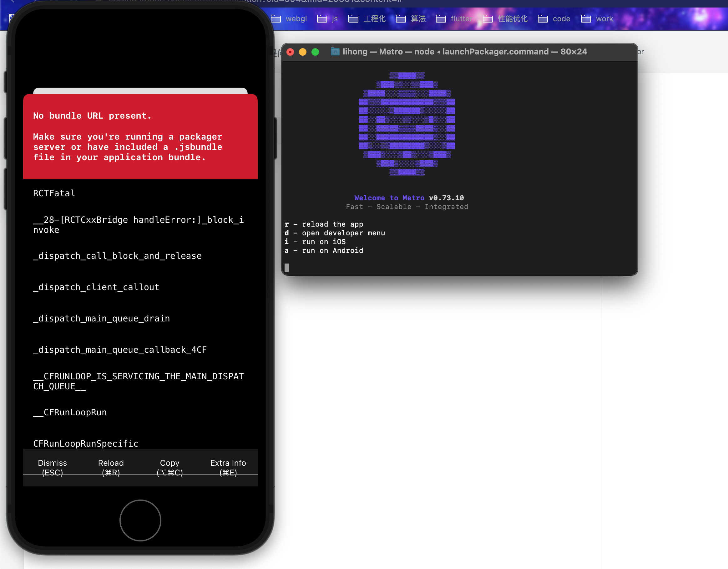The width and height of the screenshot is (728, 569).
Task: Open the 性能优化 bookmarks folder
Action: coord(505,19)
